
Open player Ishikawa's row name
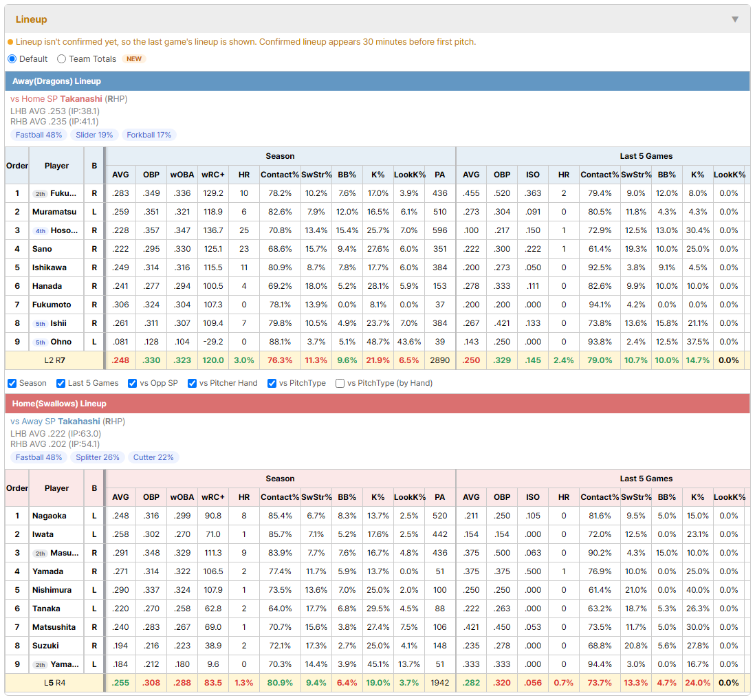click(x=50, y=267)
